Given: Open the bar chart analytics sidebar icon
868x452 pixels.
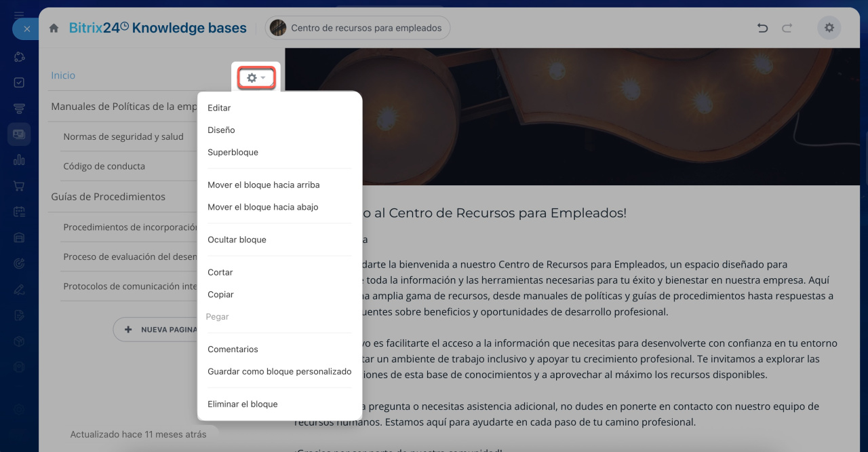Looking at the screenshot, I should pyautogui.click(x=19, y=160).
